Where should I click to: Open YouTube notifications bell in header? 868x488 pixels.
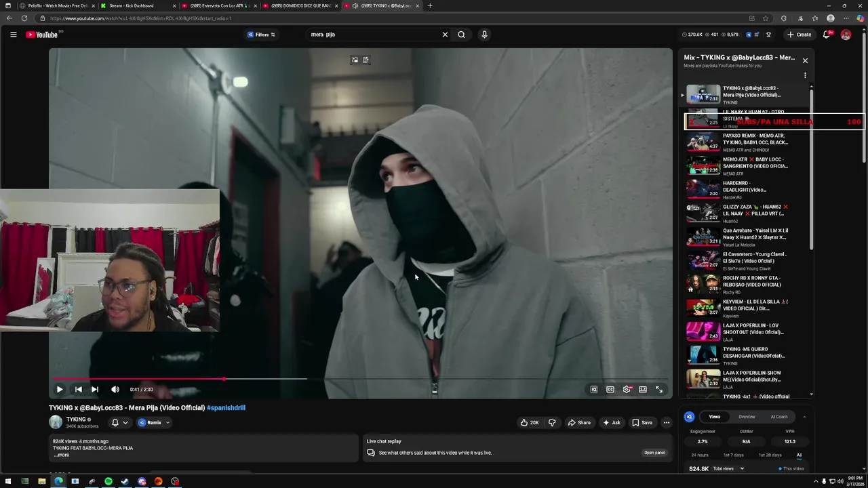pos(827,35)
